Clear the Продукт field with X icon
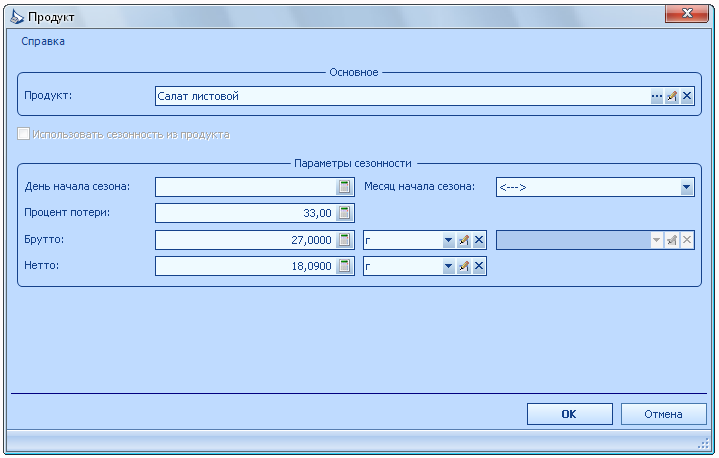This screenshot has height=458, width=719. pyautogui.click(x=687, y=96)
